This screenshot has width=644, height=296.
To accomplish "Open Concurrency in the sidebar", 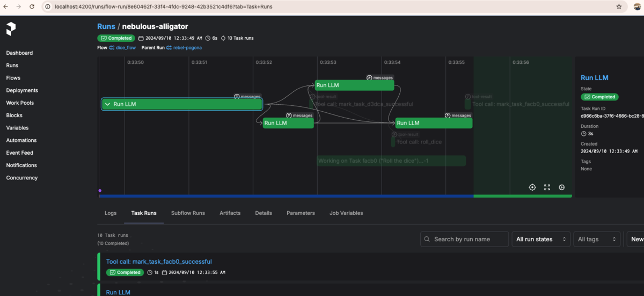I will [x=22, y=177].
